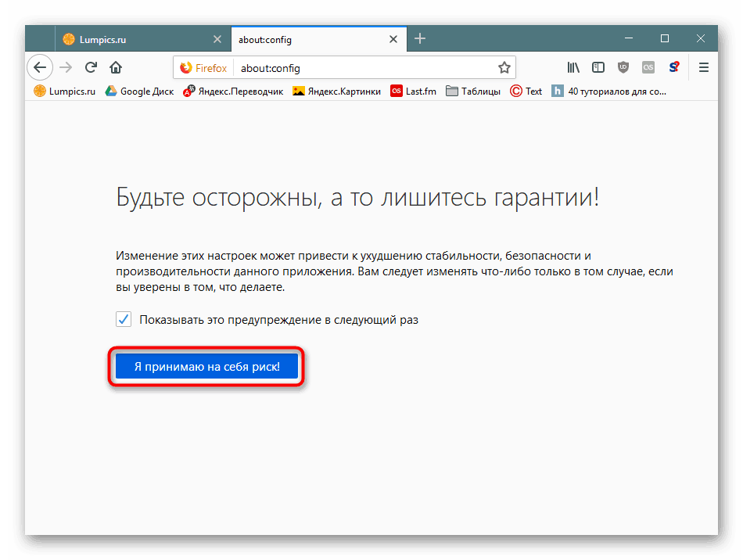Image resolution: width=743 pixels, height=560 pixels.
Task: Open the S extension icon in the toolbar
Action: pyautogui.click(x=674, y=67)
